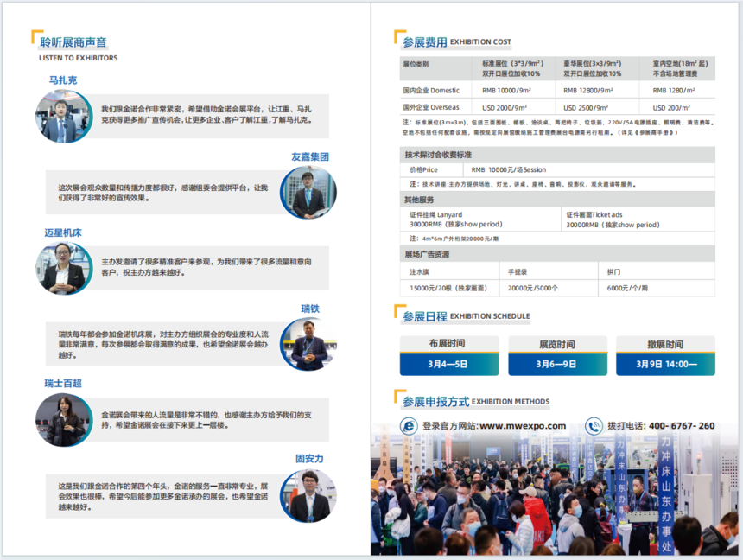Click the globe website icon
This screenshot has width=743, height=560.
coord(409,426)
